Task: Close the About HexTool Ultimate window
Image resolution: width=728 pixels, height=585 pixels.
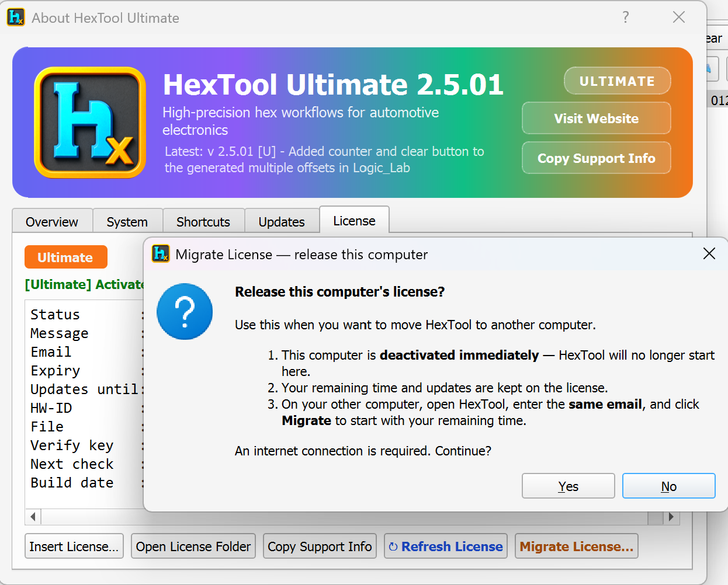Action: pos(679,17)
